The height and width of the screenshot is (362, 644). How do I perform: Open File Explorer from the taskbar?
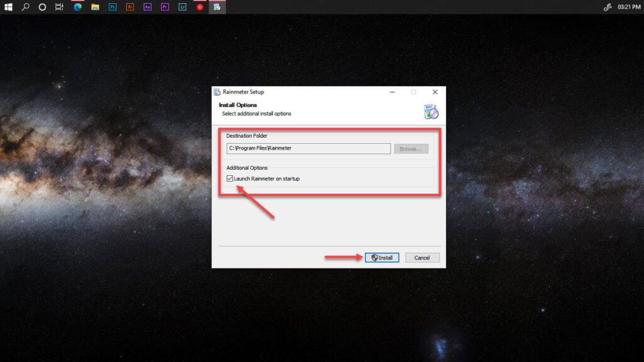96,7
